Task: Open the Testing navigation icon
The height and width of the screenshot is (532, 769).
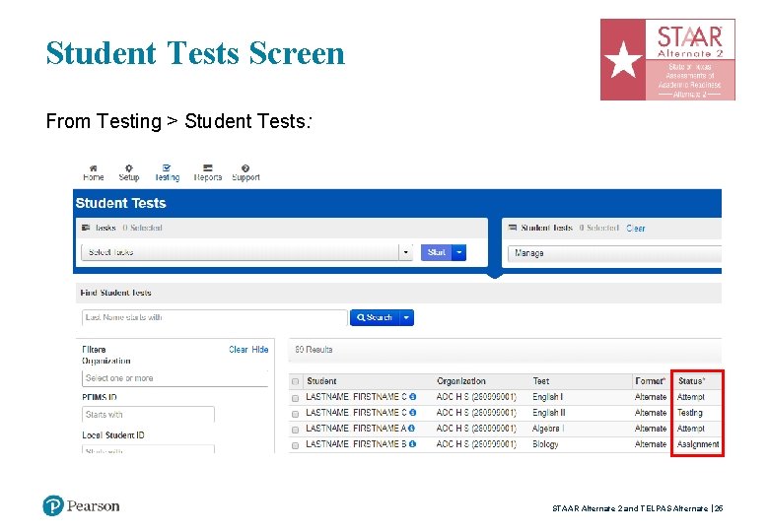Action: pyautogui.click(x=167, y=168)
